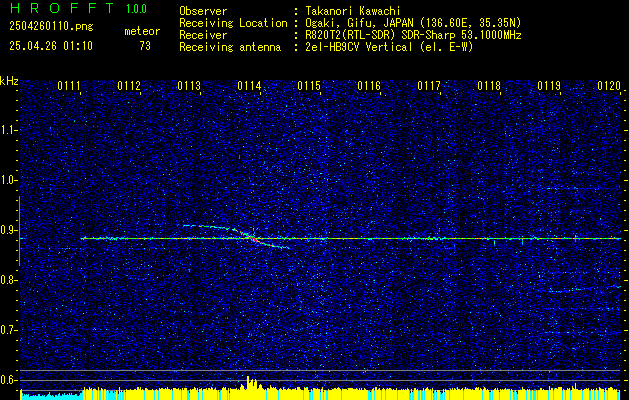Click the 2el-HB9CV Vertical antenna text
629x400 pixels.
pyautogui.click(x=389, y=47)
